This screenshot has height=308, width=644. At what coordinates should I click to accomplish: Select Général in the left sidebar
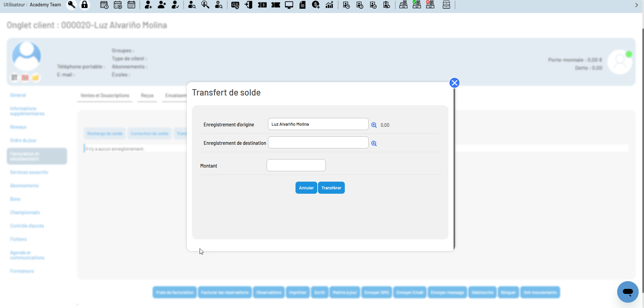pos(18,95)
